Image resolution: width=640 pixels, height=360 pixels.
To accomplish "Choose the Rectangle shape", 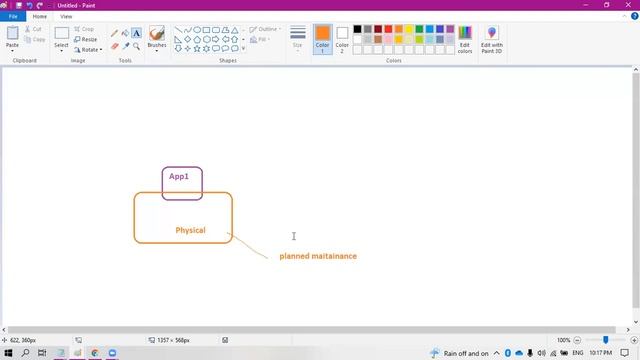I will point(207,30).
